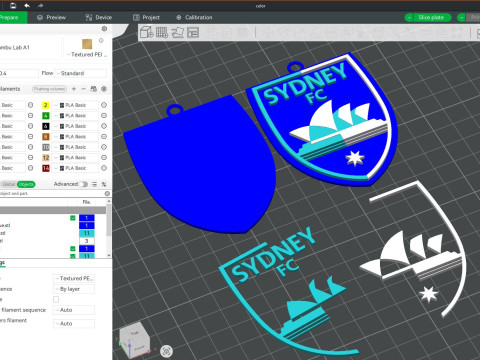Click the list view icon beside the Advanced toggle
Screen dimensions: 480x360
tap(95, 184)
